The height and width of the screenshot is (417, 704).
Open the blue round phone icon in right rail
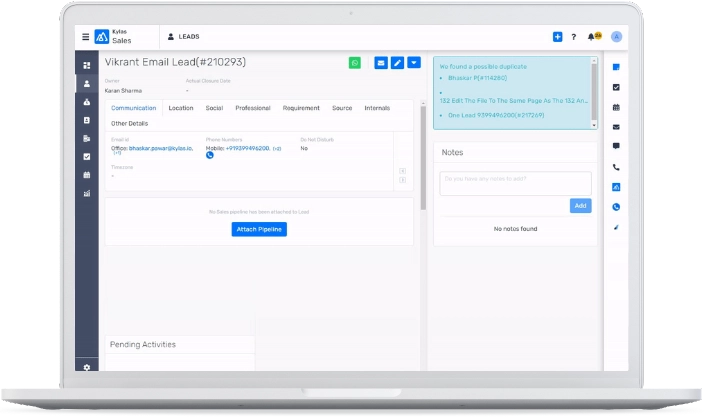coord(616,207)
